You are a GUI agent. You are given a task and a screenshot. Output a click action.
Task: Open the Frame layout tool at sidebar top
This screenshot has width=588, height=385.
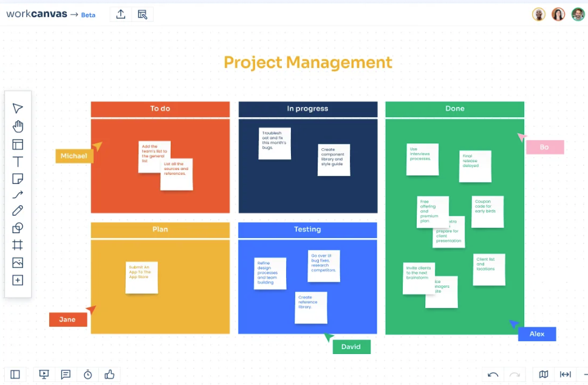point(18,145)
